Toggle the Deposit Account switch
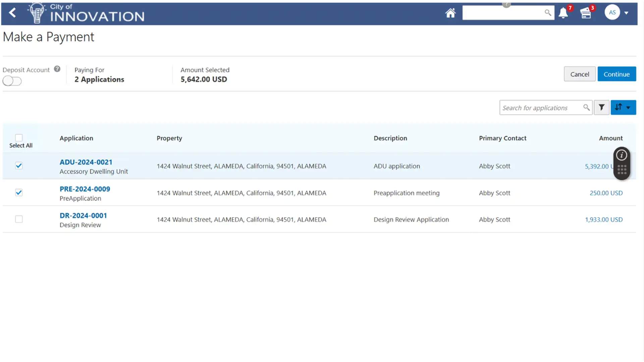Screen dimensions: 644x362 coord(12,81)
